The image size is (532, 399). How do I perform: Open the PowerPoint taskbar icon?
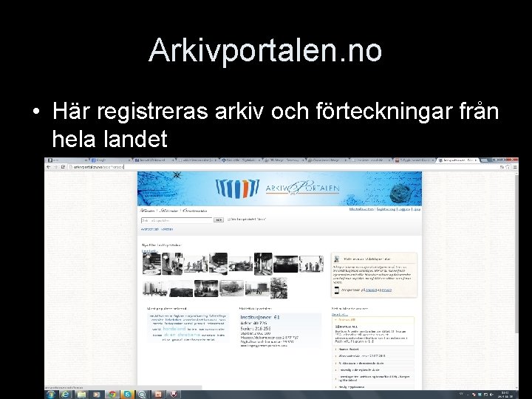[158, 395]
